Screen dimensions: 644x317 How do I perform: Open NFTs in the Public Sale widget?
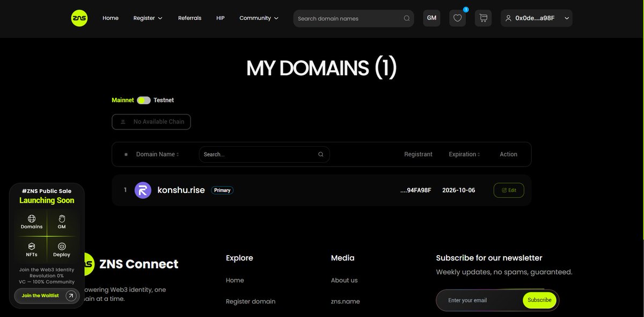(32, 250)
